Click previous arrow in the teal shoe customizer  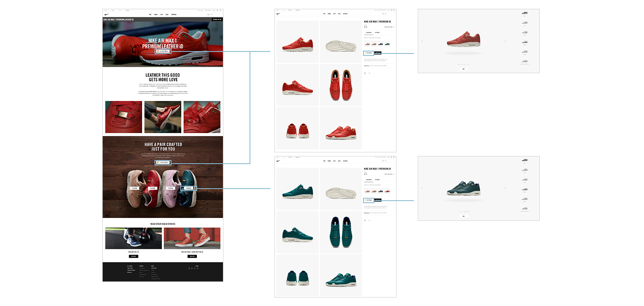click(x=422, y=188)
